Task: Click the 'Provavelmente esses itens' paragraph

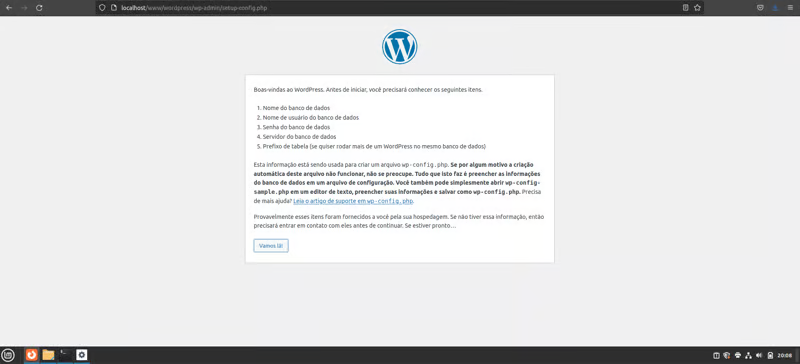Action: 399,221
